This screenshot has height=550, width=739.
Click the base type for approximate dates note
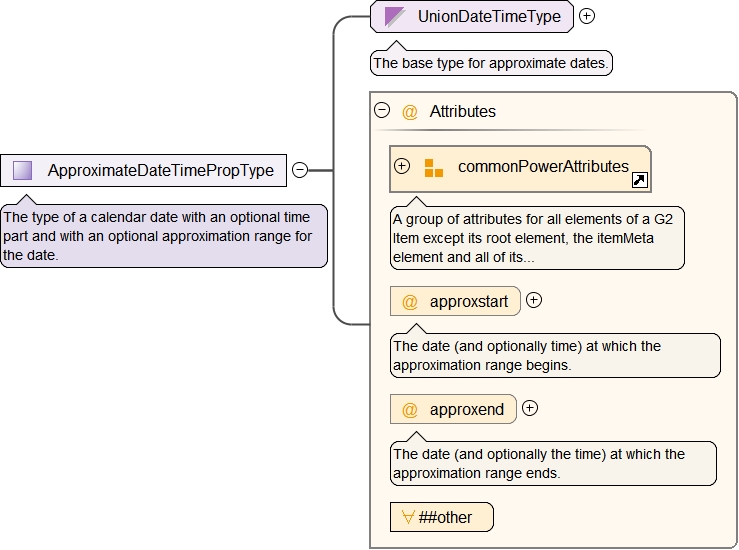(491, 63)
